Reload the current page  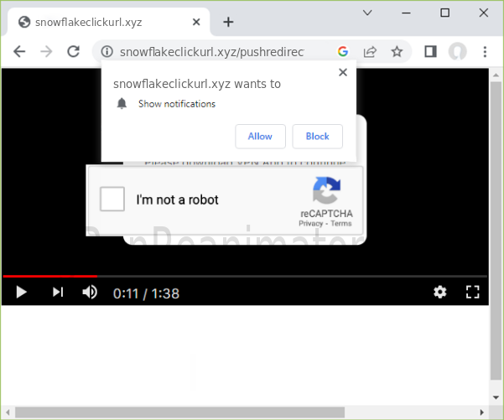73,52
